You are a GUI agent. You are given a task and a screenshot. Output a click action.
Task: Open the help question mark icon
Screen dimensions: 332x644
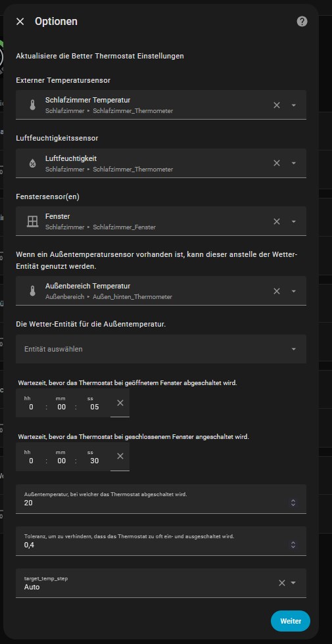tap(302, 22)
